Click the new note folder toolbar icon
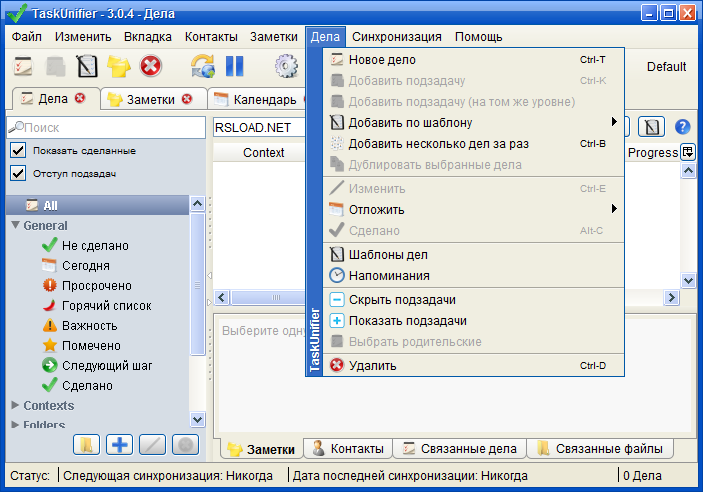This screenshot has height=492, width=703. point(119,66)
